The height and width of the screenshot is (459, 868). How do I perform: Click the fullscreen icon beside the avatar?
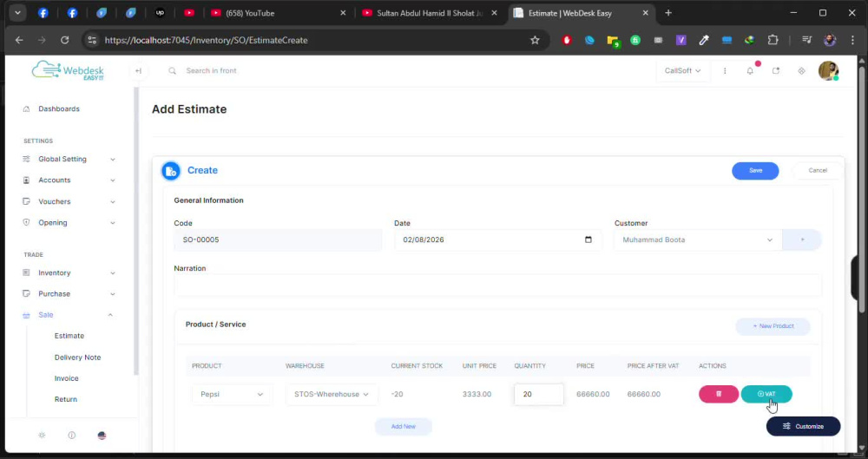pos(801,71)
